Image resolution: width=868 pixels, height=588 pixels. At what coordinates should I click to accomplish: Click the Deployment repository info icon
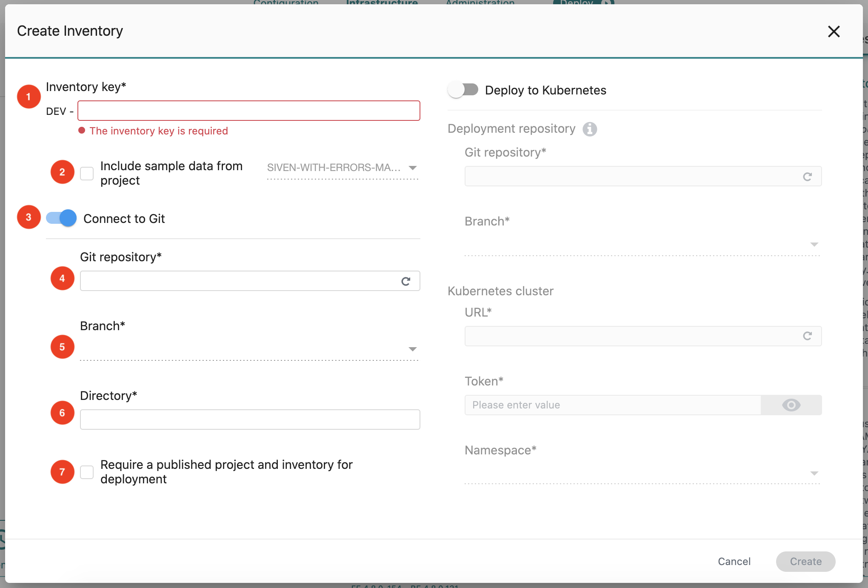tap(590, 129)
